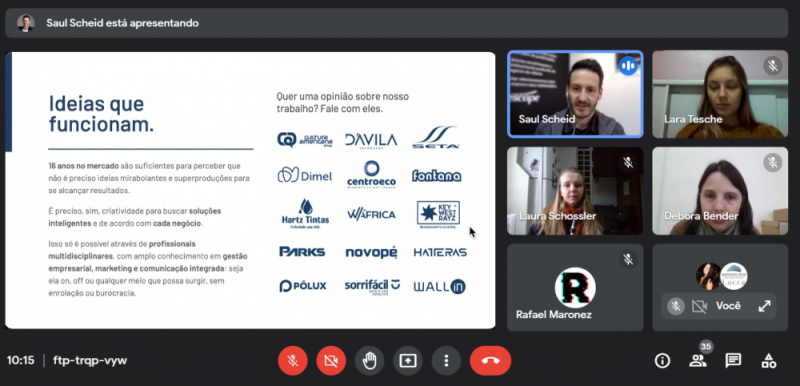Screen dimensions: 800x386
Task: Open the chat panel
Action: [733, 361]
